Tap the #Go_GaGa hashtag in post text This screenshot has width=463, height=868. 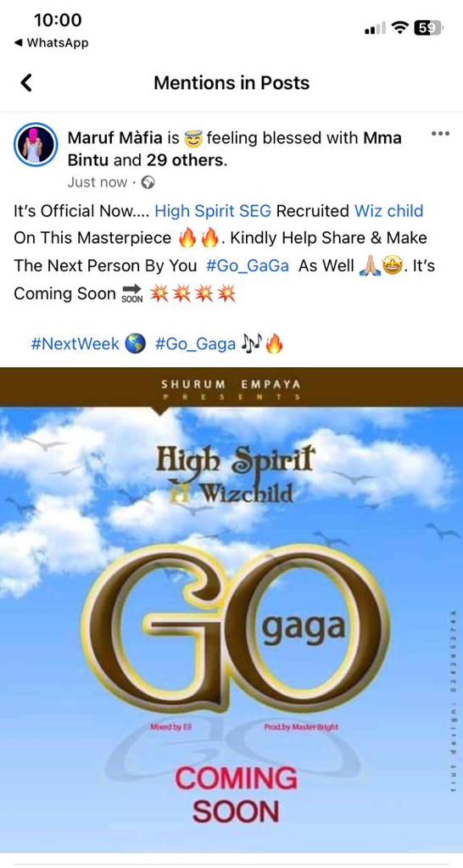(x=247, y=265)
